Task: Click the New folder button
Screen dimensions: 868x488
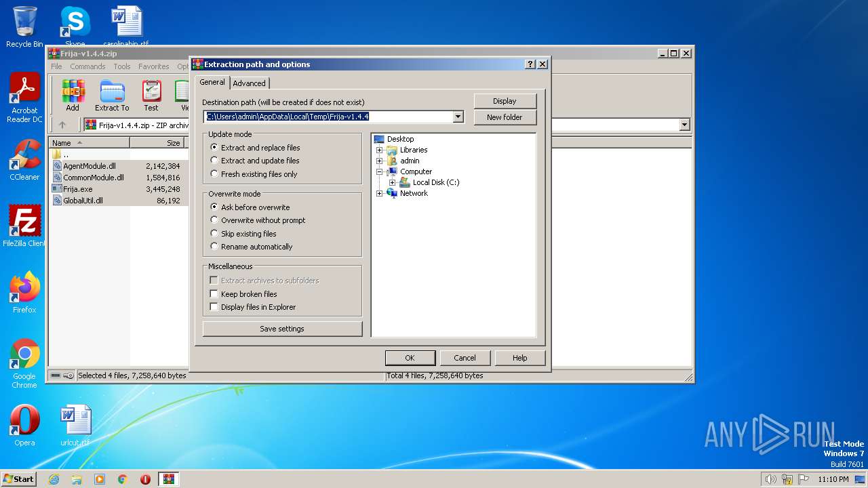Action: [x=505, y=117]
